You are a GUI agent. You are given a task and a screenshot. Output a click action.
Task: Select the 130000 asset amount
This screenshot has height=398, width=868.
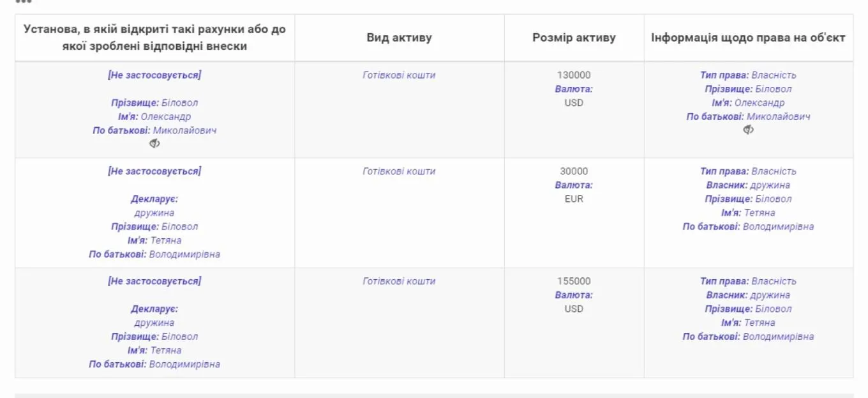tap(574, 75)
